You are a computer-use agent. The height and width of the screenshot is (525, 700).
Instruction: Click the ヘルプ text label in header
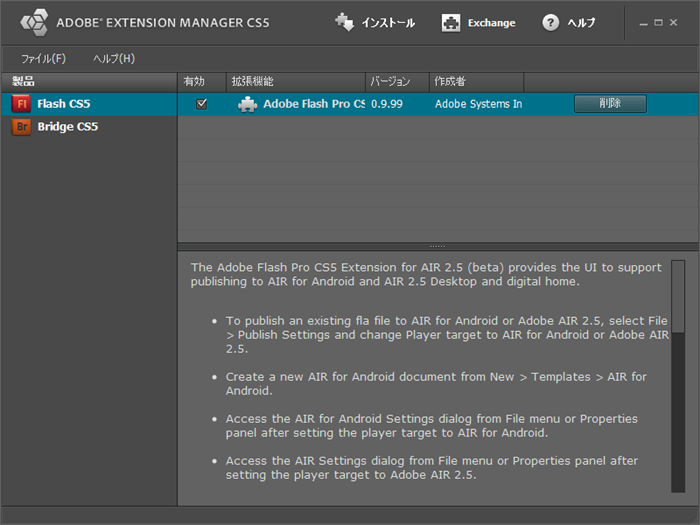tap(581, 23)
